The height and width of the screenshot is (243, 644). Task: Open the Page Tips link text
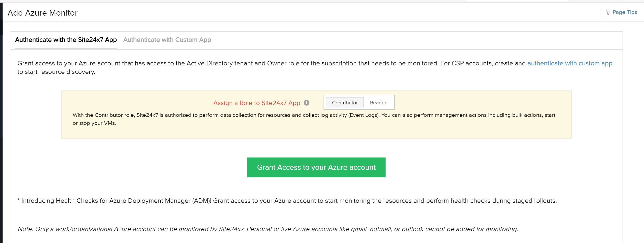(624, 12)
